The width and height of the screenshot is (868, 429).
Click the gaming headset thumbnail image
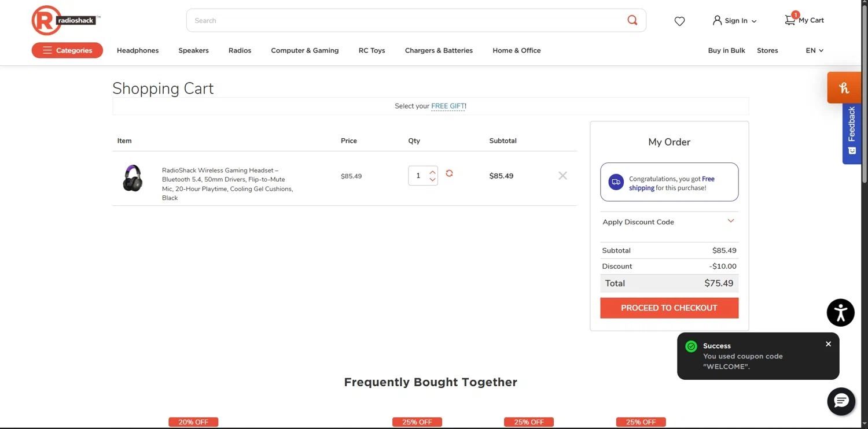[133, 178]
